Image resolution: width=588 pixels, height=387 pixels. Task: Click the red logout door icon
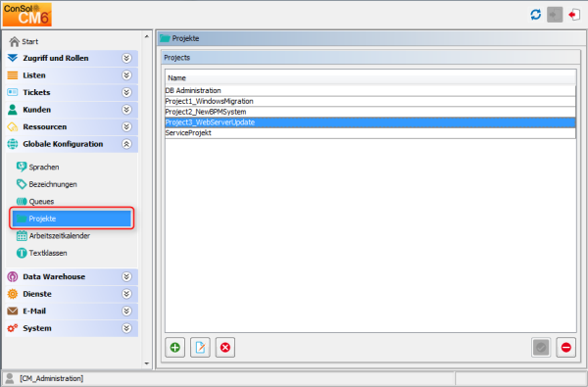[574, 15]
